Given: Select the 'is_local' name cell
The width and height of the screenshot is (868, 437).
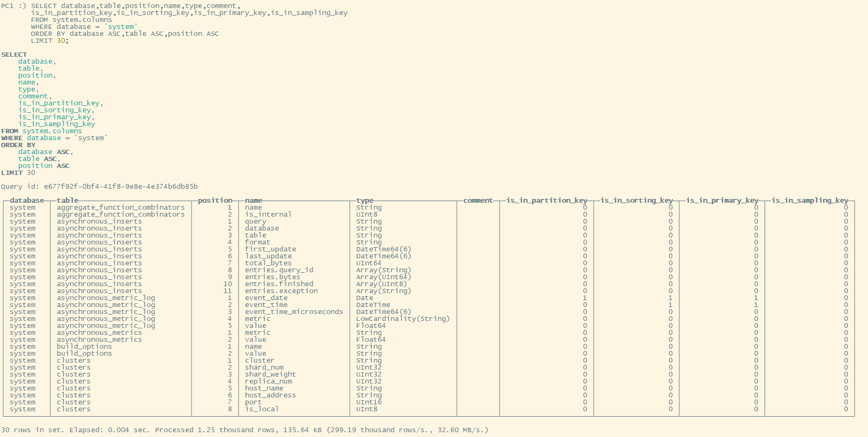Looking at the screenshot, I should click(262, 409).
